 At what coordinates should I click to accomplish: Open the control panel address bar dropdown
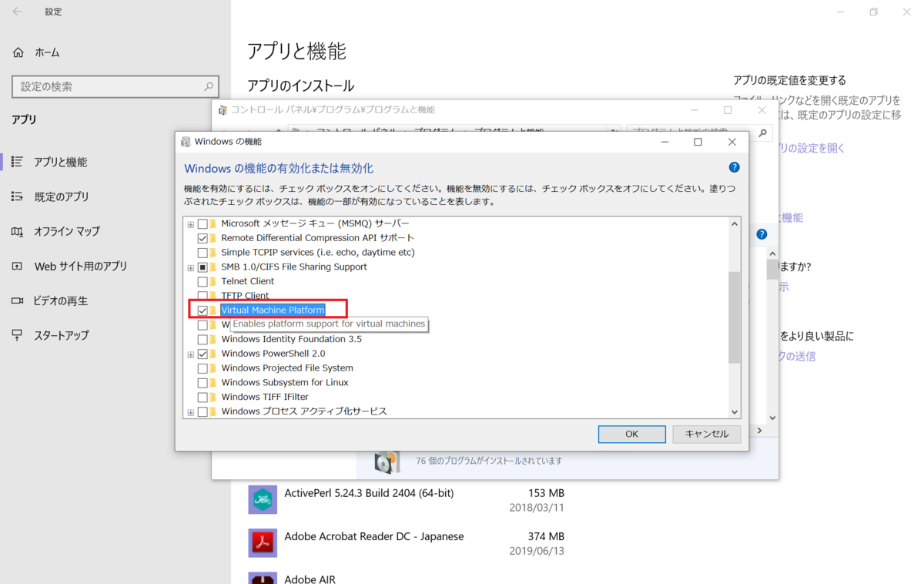[x=614, y=133]
